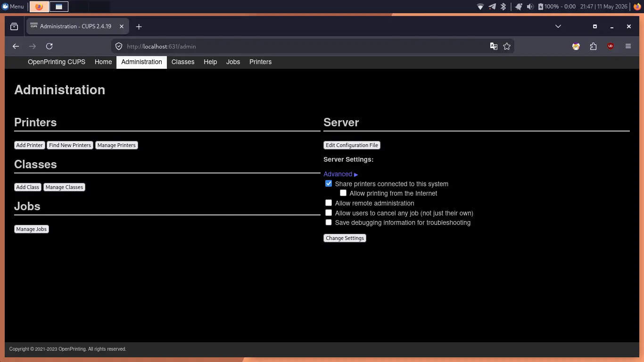Click the Firefox icon at the panel's right edge

point(637,7)
